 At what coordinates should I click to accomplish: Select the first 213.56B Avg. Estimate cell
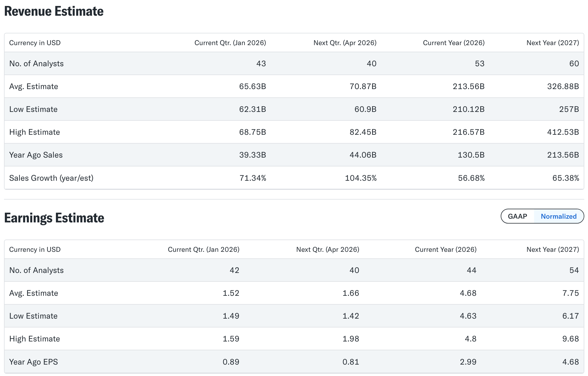(x=468, y=86)
